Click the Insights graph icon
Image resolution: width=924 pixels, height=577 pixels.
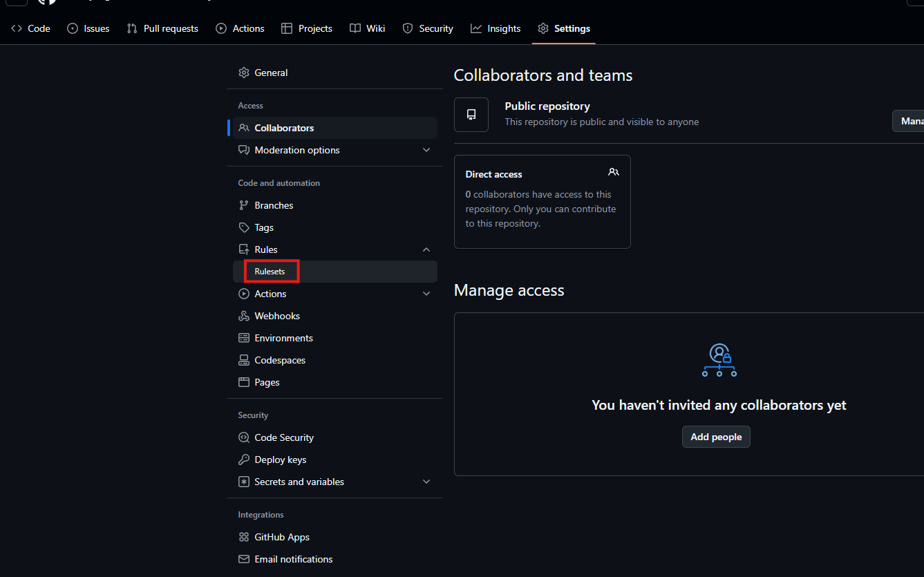pyautogui.click(x=476, y=28)
